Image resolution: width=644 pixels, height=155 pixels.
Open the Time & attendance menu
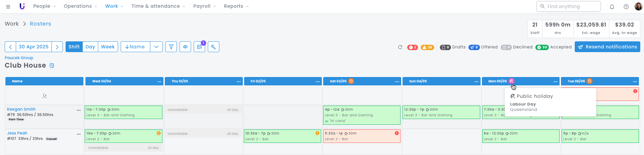coord(158,6)
